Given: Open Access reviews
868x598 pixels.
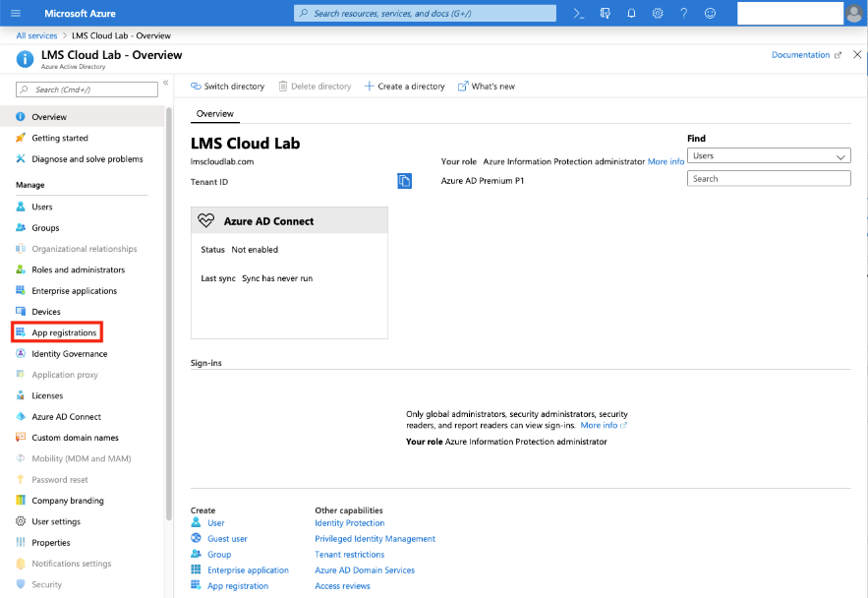Looking at the screenshot, I should click(x=343, y=586).
